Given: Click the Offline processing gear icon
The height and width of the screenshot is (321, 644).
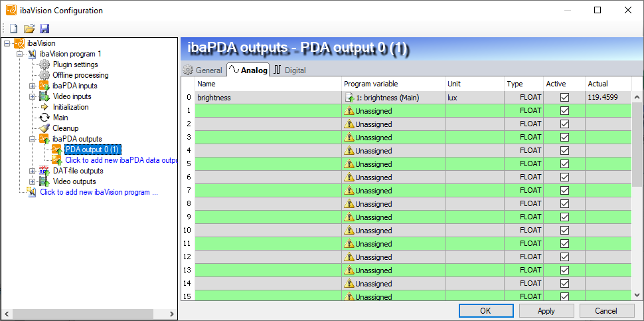Looking at the screenshot, I should [x=44, y=75].
